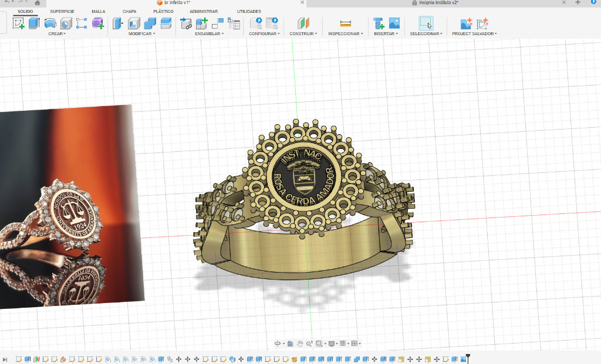Switch to the SUPERFICIE tab
This screenshot has width=601, height=364.
[x=62, y=12]
